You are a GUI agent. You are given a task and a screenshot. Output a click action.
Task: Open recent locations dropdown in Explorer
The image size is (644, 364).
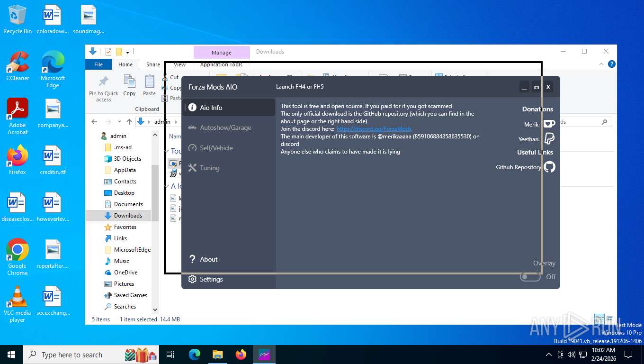tap(119, 122)
